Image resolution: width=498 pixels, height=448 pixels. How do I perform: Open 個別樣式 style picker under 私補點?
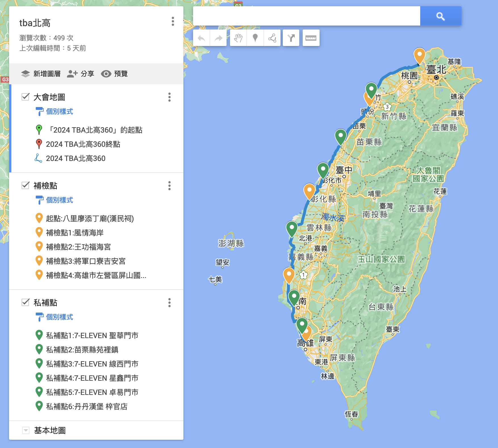(59, 317)
